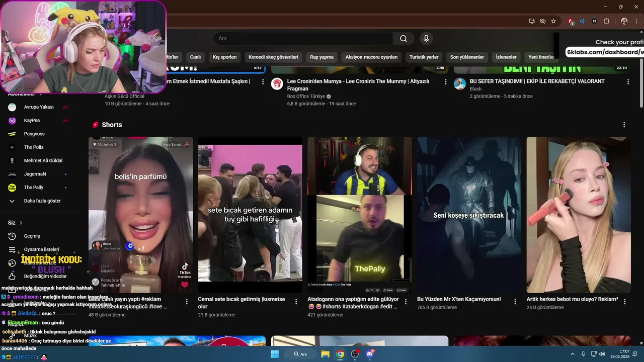Select the Canlı filter chip

pos(195,57)
